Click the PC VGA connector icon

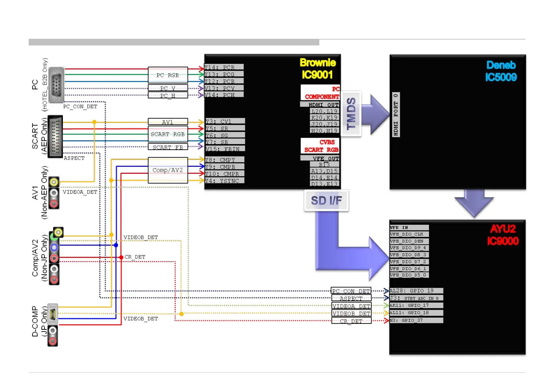tap(56, 85)
